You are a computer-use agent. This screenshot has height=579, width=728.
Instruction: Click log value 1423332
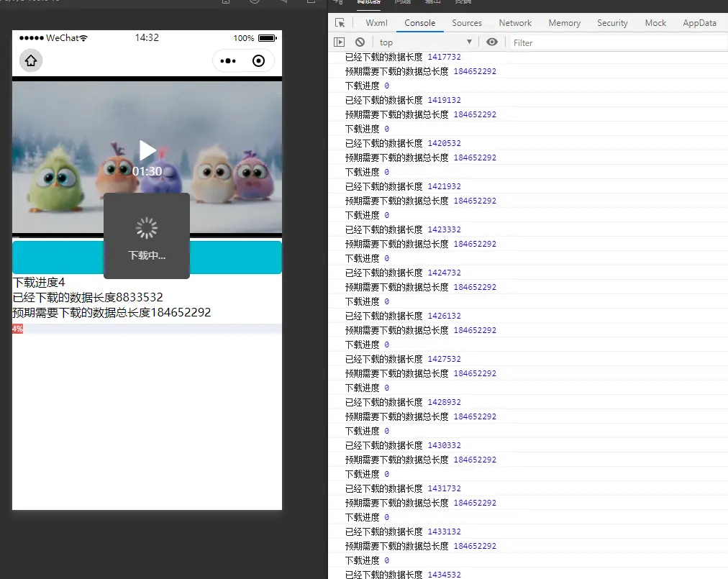[444, 230]
